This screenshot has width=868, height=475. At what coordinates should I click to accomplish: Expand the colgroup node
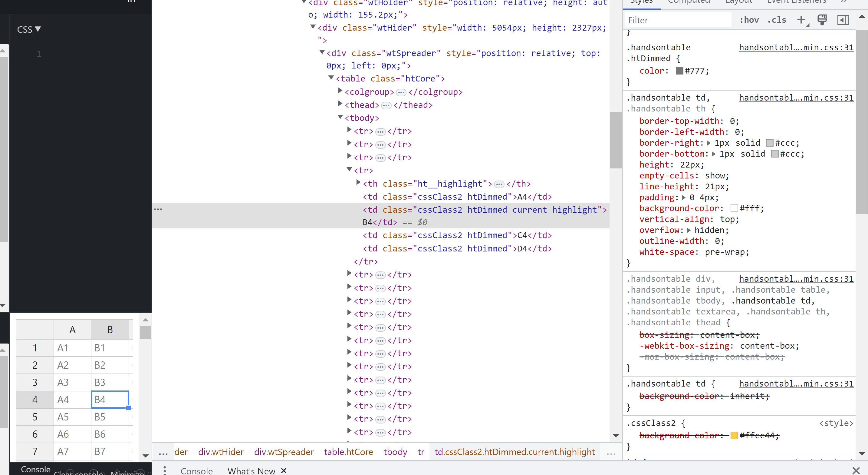pos(340,91)
